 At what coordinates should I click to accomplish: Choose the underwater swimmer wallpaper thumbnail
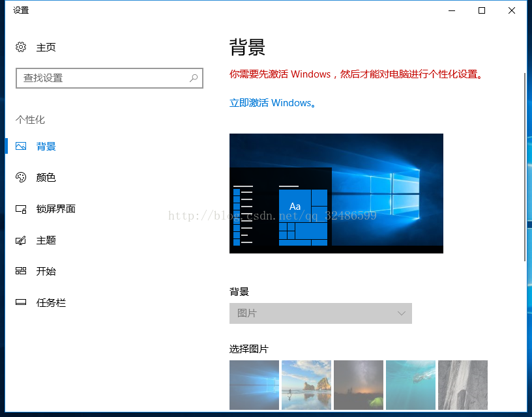coord(411,385)
